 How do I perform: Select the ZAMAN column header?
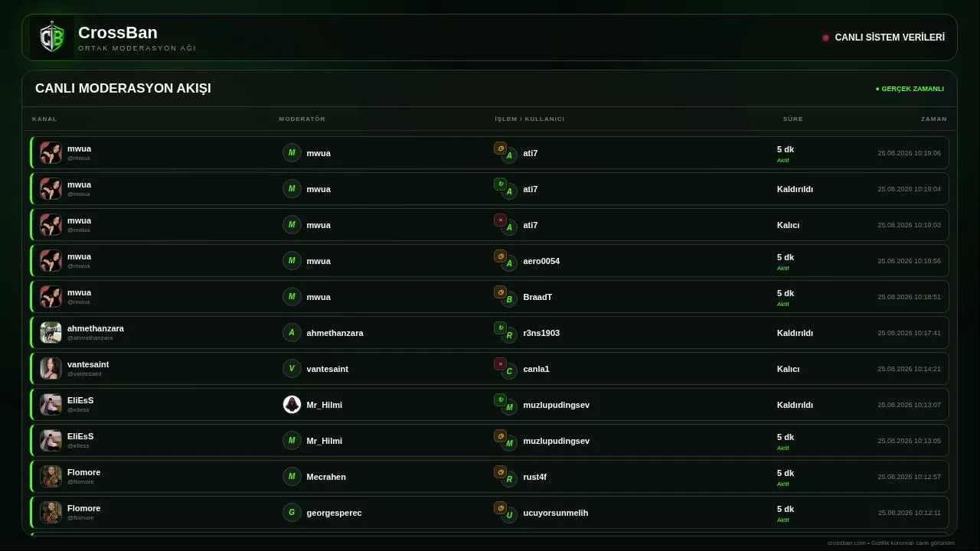pos(934,119)
